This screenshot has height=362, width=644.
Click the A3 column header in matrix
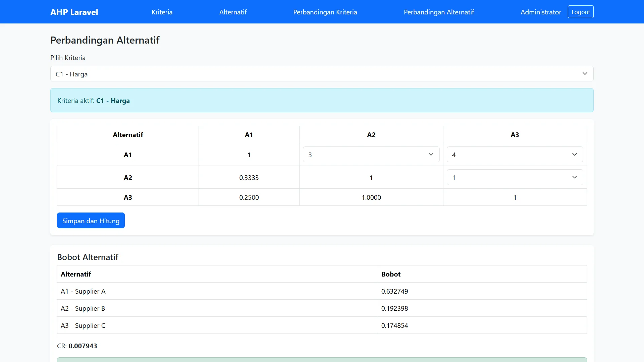pos(515,135)
